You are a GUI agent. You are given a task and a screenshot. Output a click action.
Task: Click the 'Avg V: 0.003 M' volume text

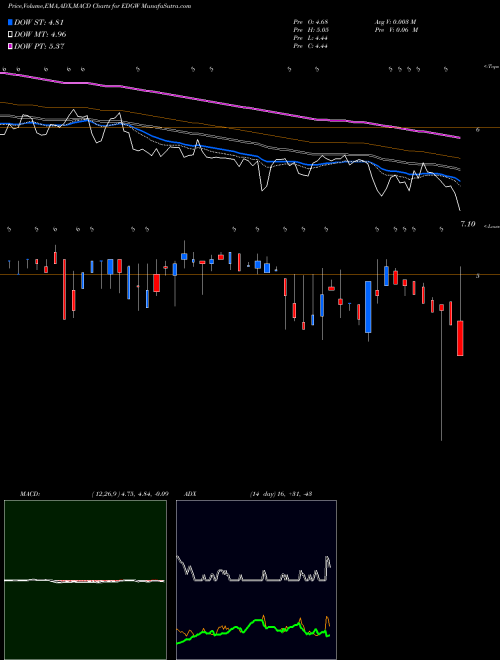tap(395, 22)
